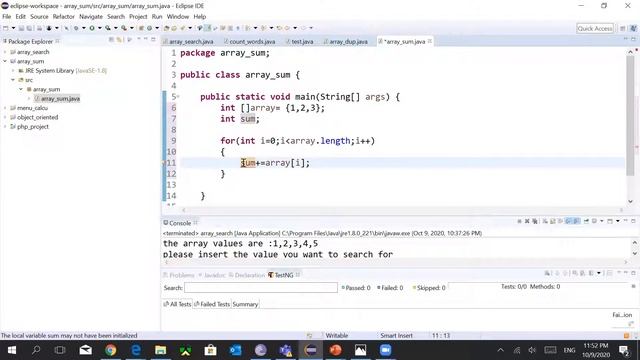Image resolution: width=640 pixels, height=360 pixels.
Task: Toggle Link with Editor in Package Explorer
Action: pos(119,40)
